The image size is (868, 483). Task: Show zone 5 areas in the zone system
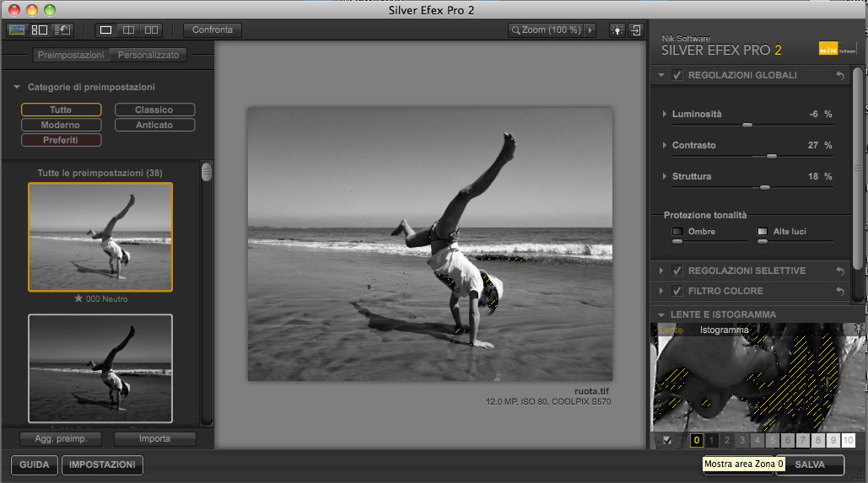coord(773,440)
